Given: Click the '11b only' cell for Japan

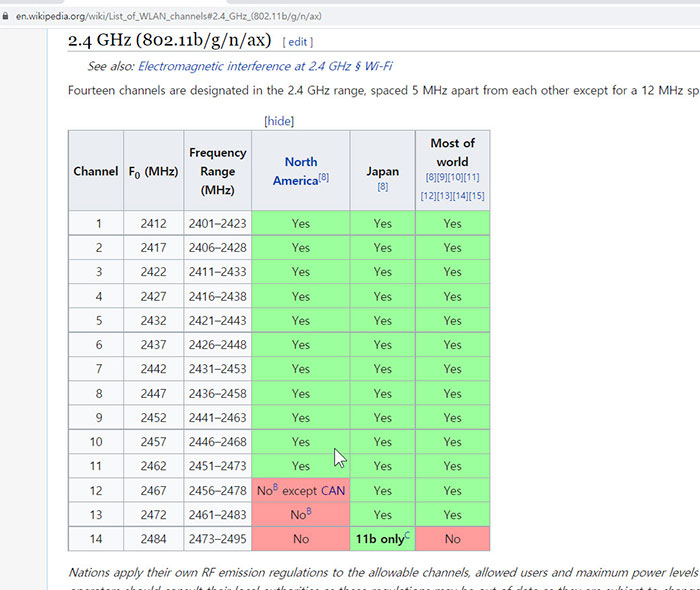Looking at the screenshot, I should click(x=383, y=539).
